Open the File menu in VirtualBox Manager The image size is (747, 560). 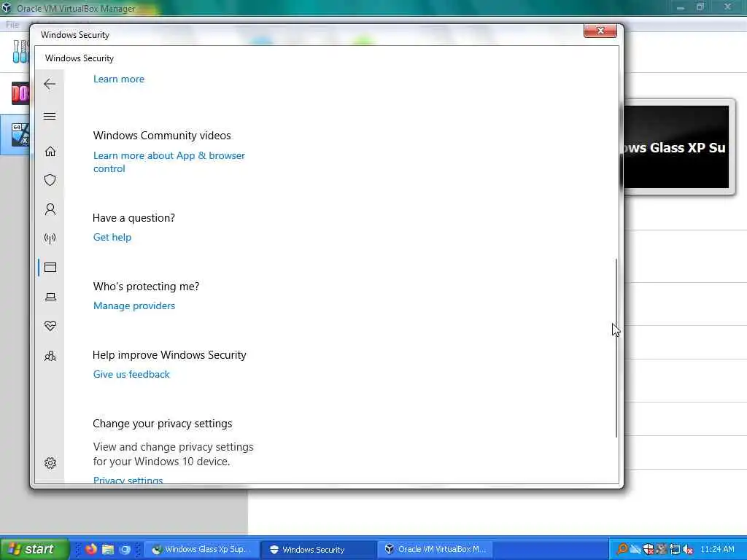pyautogui.click(x=12, y=25)
